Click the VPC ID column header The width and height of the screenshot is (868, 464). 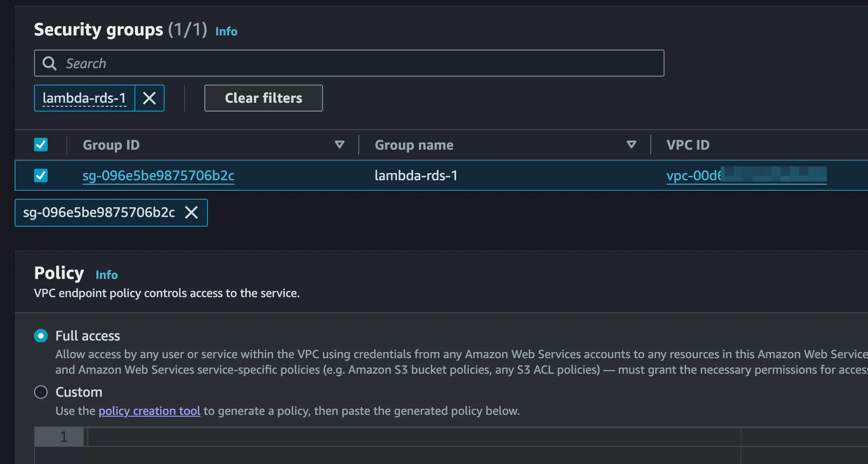click(x=688, y=145)
